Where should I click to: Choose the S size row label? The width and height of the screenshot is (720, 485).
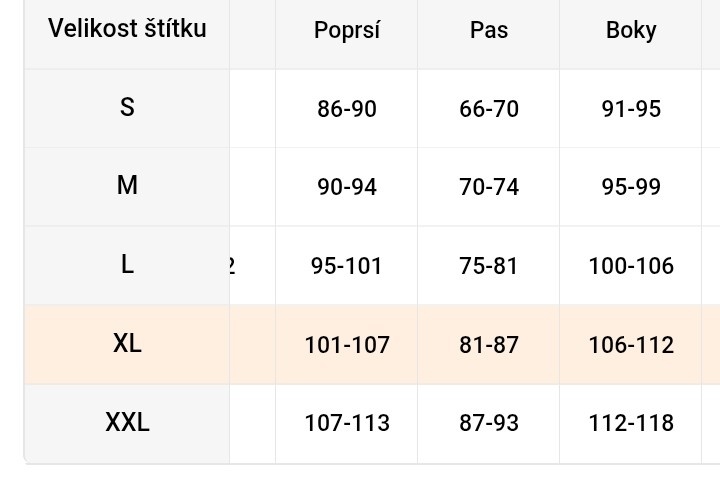(x=127, y=107)
